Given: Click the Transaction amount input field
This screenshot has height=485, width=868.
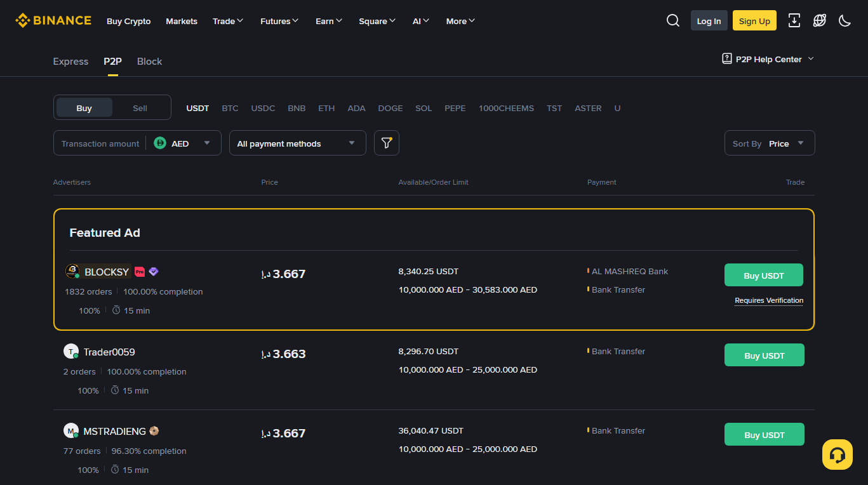Looking at the screenshot, I should pyautogui.click(x=100, y=143).
